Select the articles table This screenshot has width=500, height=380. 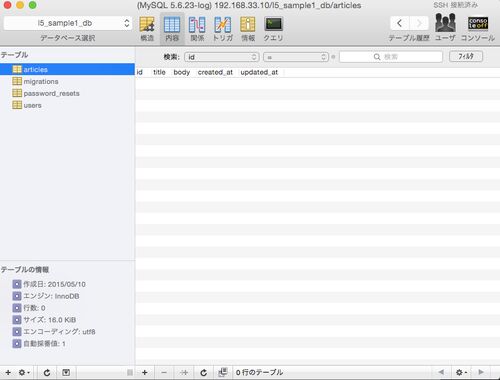(67, 69)
